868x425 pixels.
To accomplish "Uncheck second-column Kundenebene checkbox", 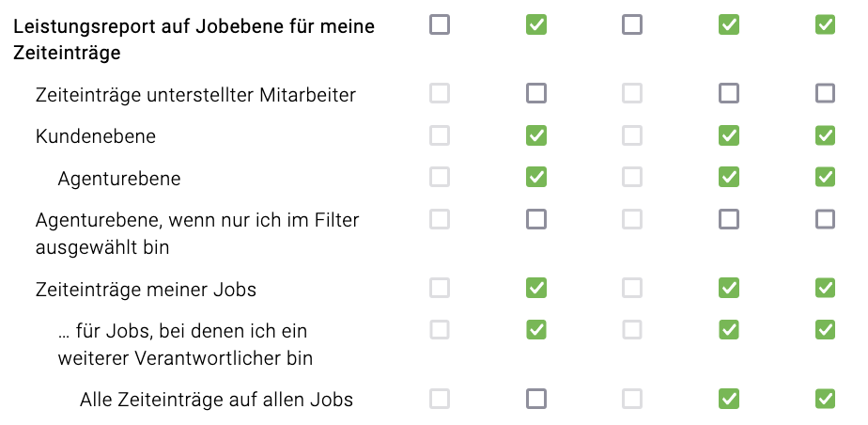I will [536, 135].
